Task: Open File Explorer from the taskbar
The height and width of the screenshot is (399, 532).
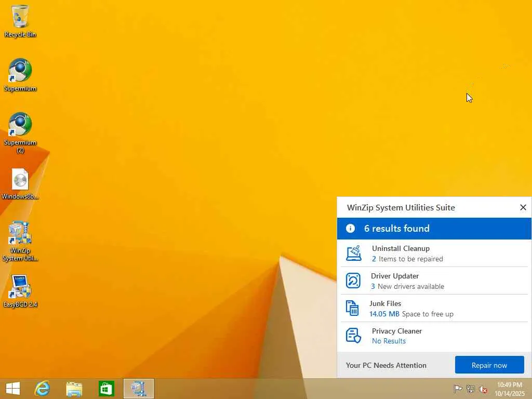Action: [74, 389]
